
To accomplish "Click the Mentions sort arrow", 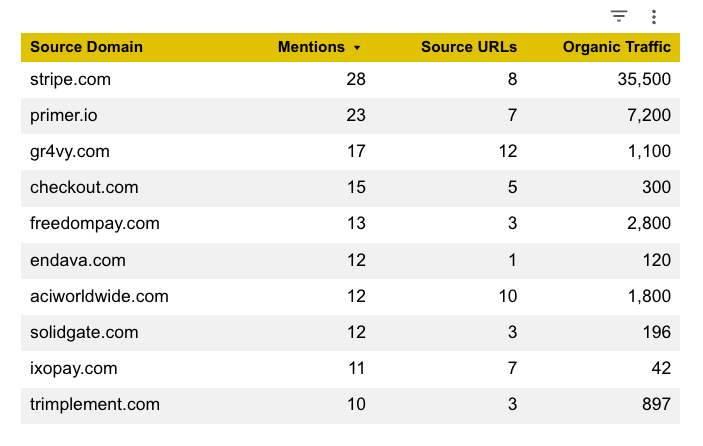I will pos(357,47).
